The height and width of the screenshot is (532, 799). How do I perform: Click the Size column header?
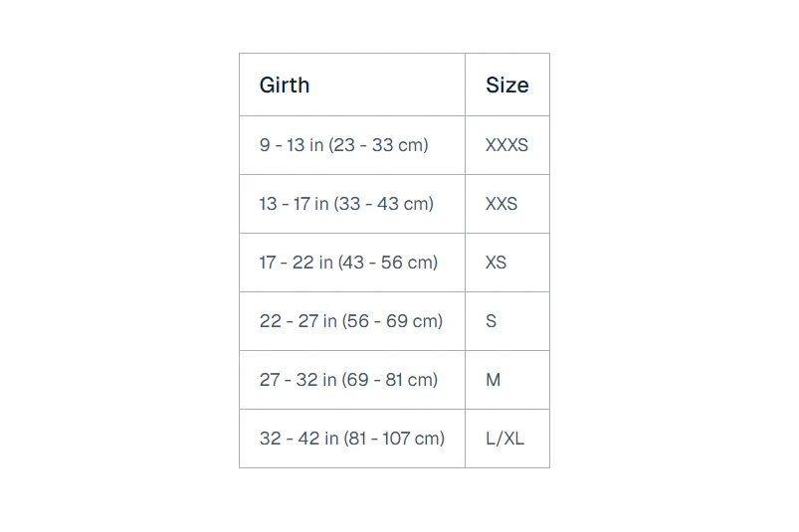[x=506, y=86]
